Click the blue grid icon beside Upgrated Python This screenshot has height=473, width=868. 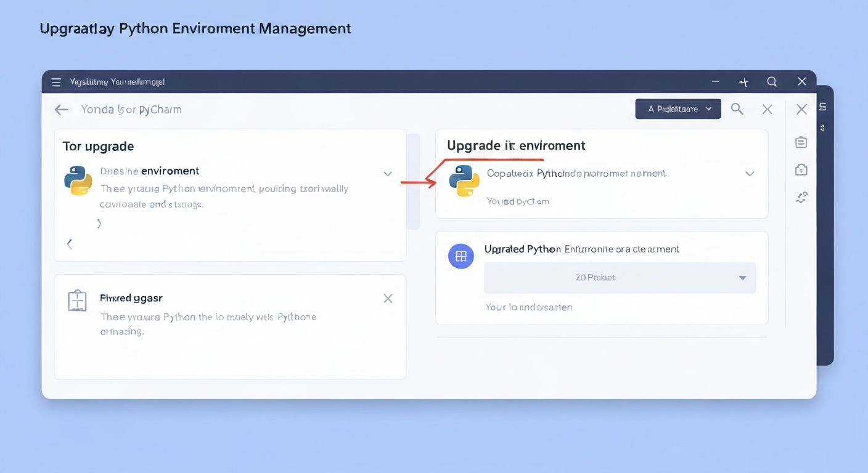(x=461, y=256)
